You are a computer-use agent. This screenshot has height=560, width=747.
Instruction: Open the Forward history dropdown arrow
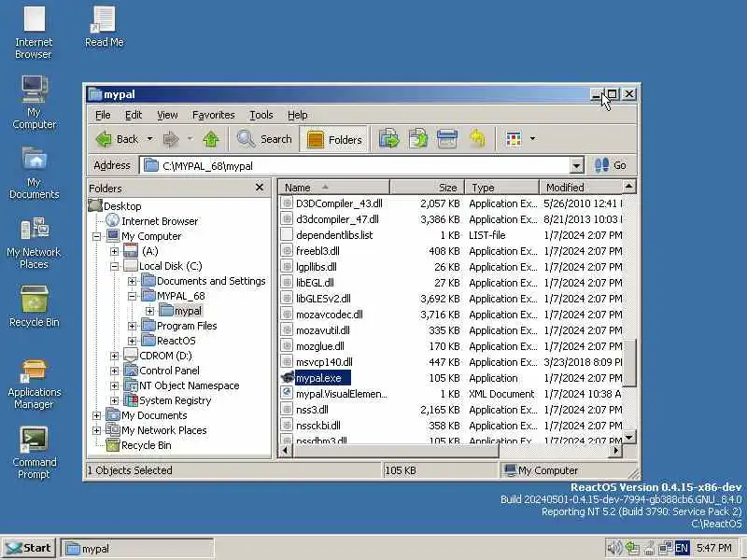click(190, 139)
